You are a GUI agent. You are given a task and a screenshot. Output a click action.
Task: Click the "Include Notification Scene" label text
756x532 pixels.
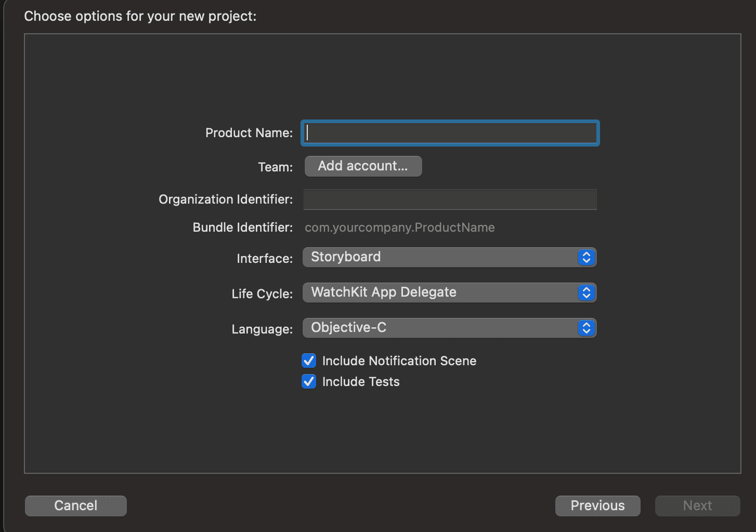(x=399, y=361)
